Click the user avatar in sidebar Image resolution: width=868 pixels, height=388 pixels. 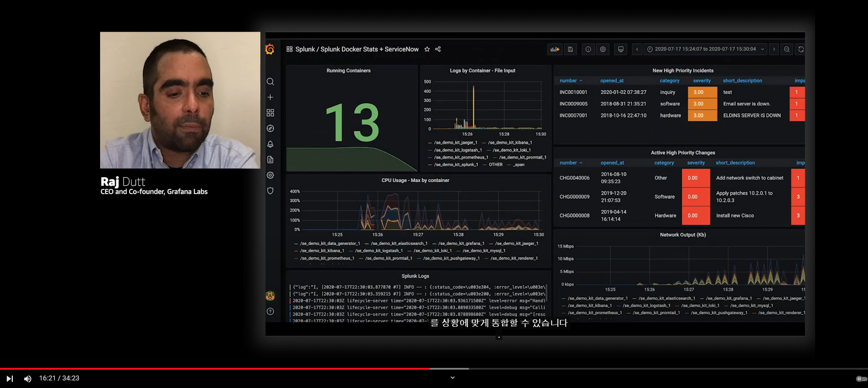point(270,296)
